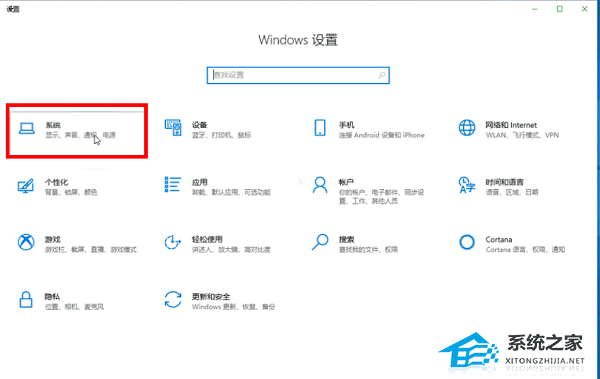Maximize the Settings window

click(559, 9)
